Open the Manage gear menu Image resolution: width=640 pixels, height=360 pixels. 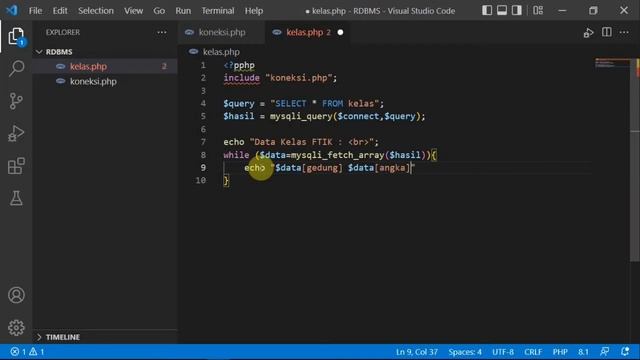tap(16, 327)
